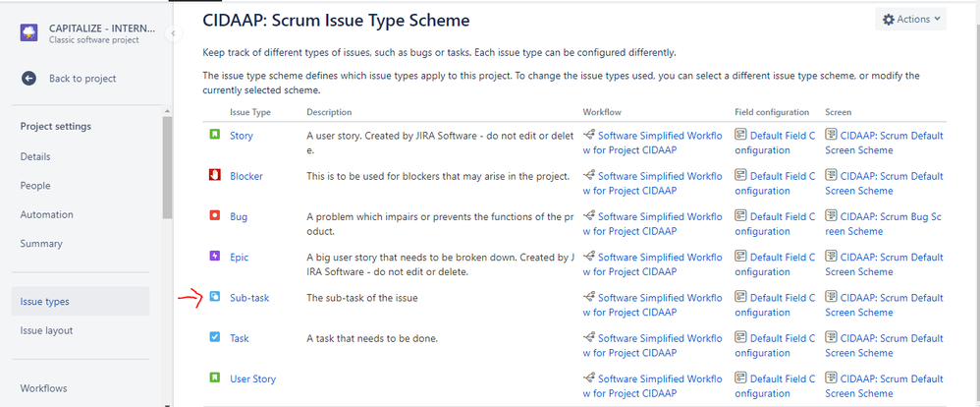980x407 pixels.
Task: Open Default Field Configuration for User Story
Action: pos(775,386)
